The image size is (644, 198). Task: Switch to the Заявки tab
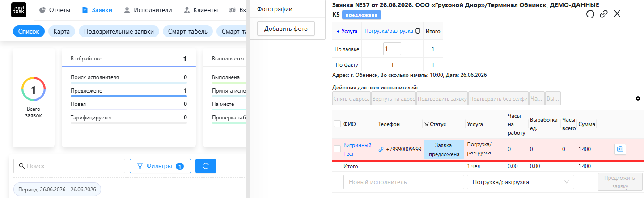pyautogui.click(x=97, y=10)
